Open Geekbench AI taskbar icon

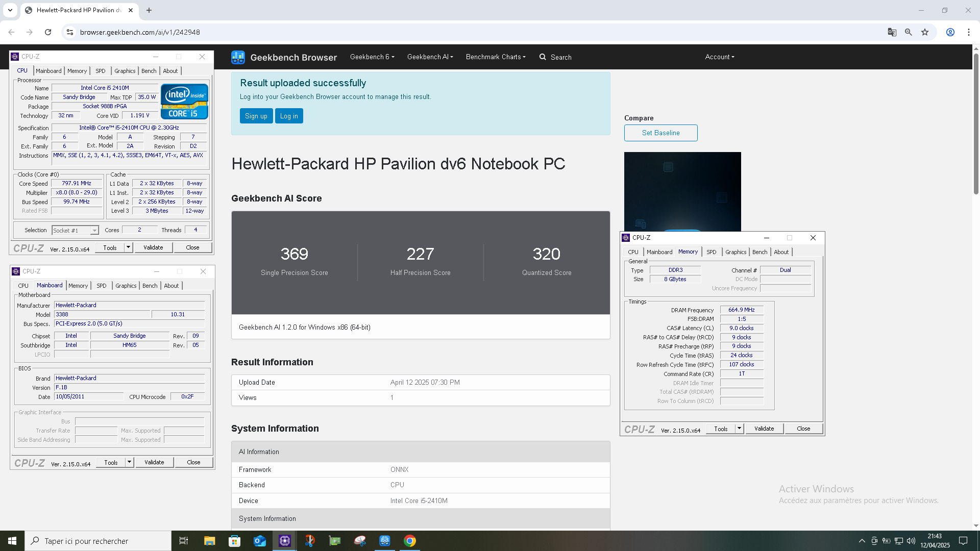coord(385,541)
